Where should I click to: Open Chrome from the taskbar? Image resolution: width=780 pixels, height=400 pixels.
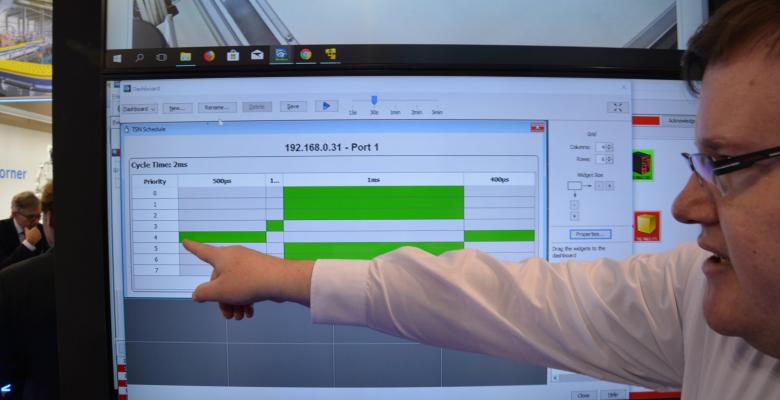(x=305, y=54)
